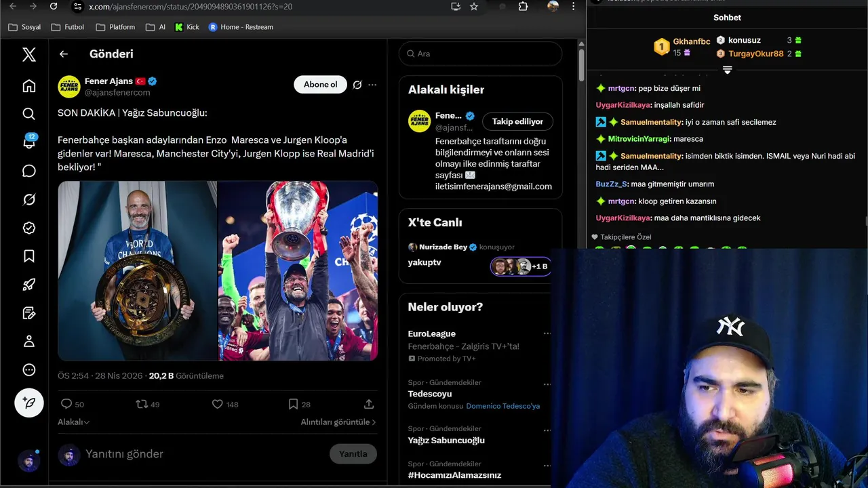Click the Yanıtla reply button

point(353,454)
